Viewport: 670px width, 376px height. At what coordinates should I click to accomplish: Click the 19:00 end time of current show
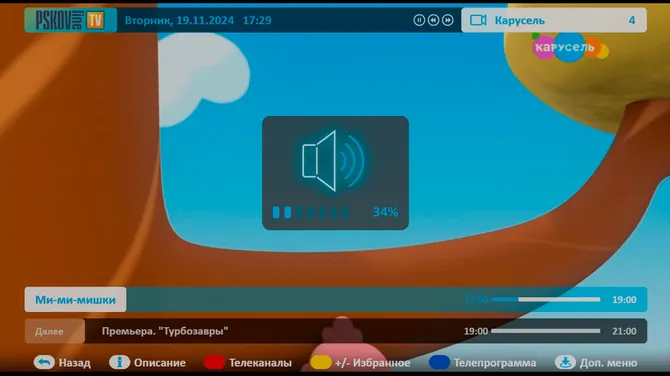pos(624,300)
